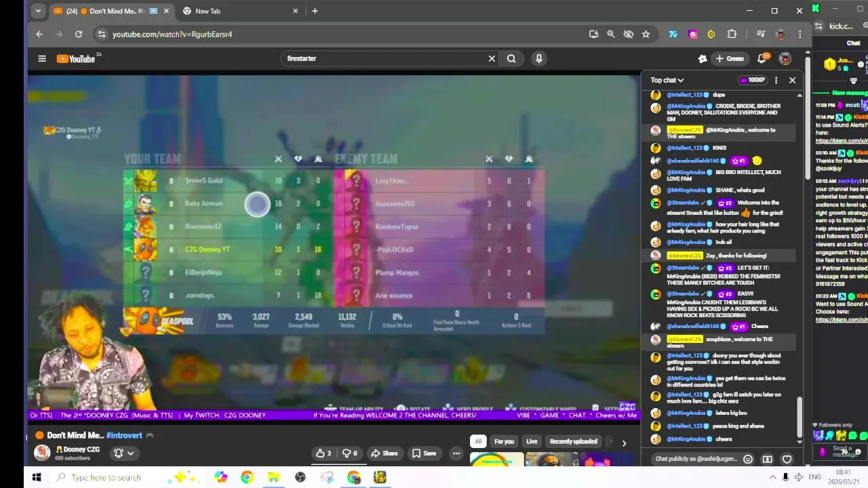Open the YouTube guide hamburger menu
This screenshot has height=488, width=868.
click(42, 58)
